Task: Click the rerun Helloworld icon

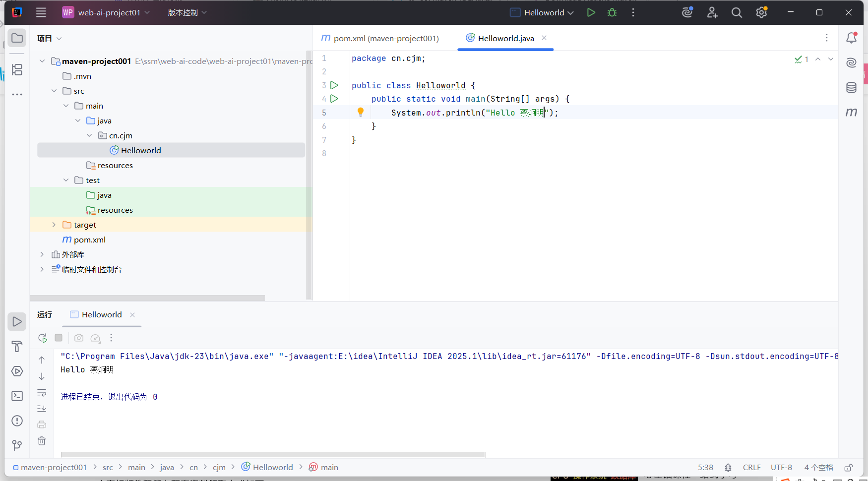Action: click(x=43, y=338)
